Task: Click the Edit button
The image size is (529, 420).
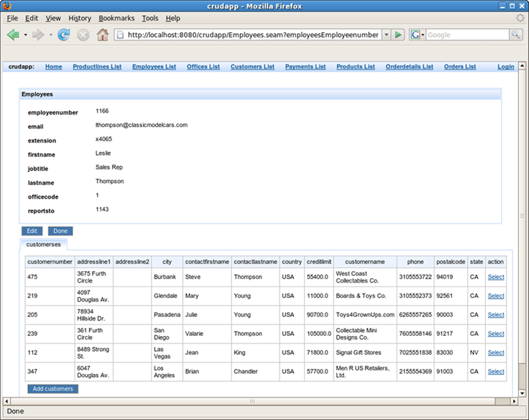Action: point(32,231)
